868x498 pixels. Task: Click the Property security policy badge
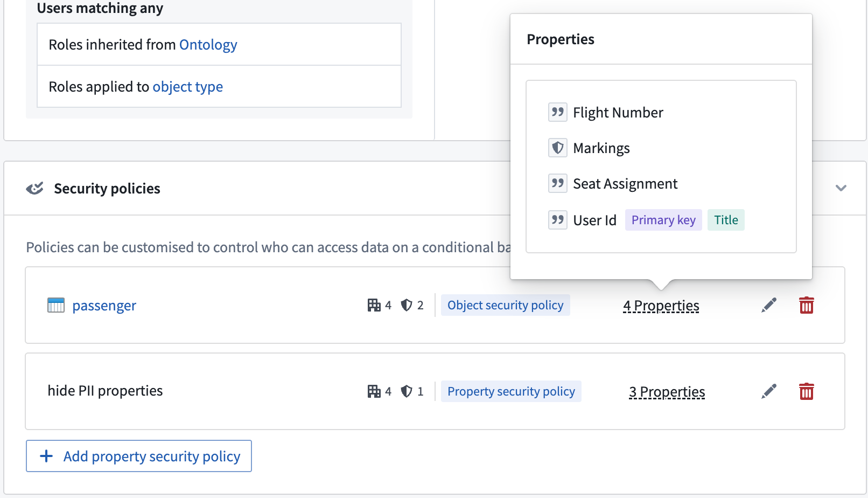click(x=510, y=391)
